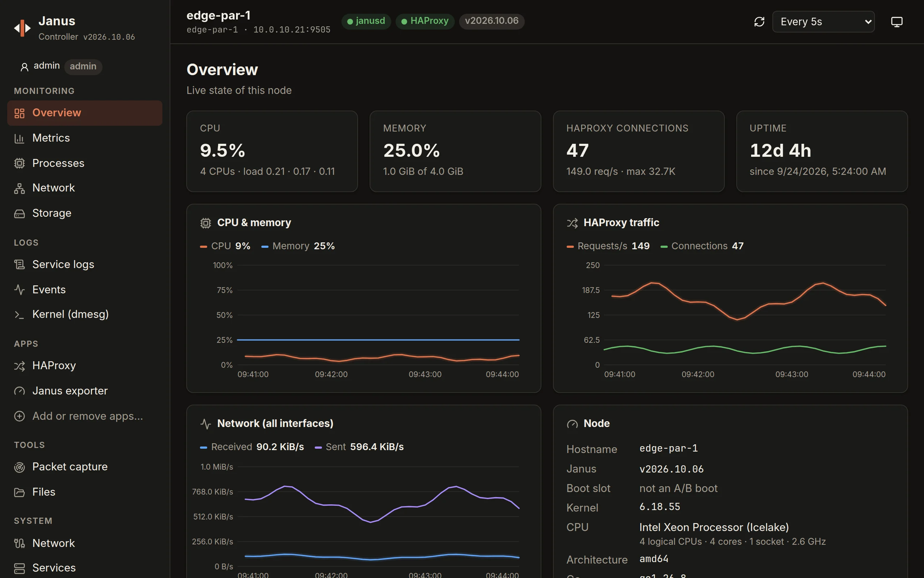Select Network under System
This screenshot has width=924, height=578.
(85, 543)
